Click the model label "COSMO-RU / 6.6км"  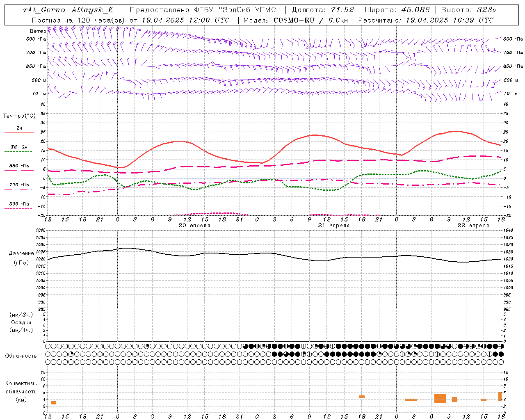pyautogui.click(x=310, y=20)
